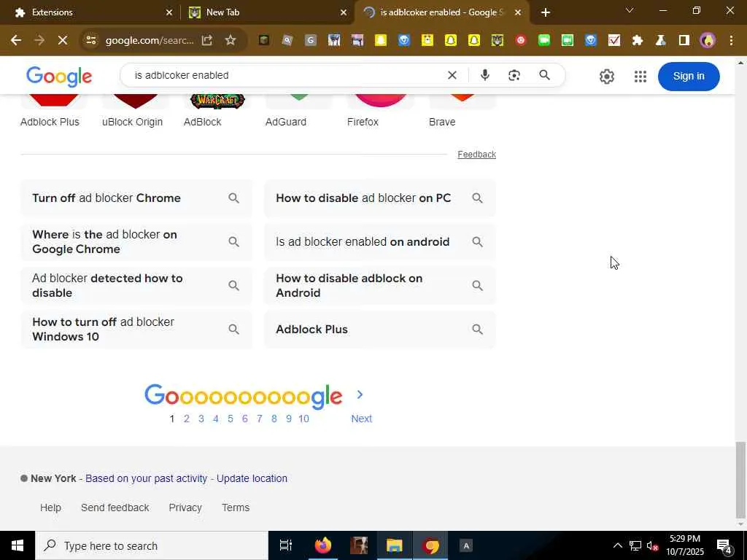Open the Windows Start menu
This screenshot has width=747, height=560.
click(18, 545)
